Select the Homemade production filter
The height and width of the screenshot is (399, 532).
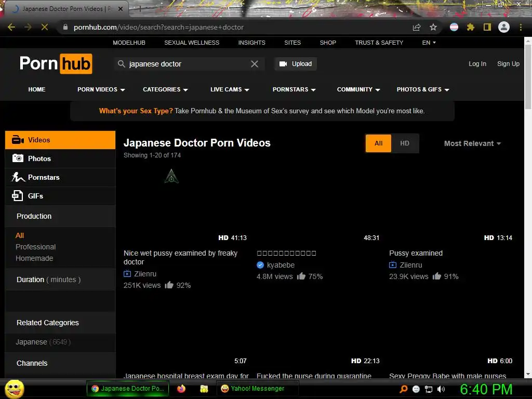(34, 258)
